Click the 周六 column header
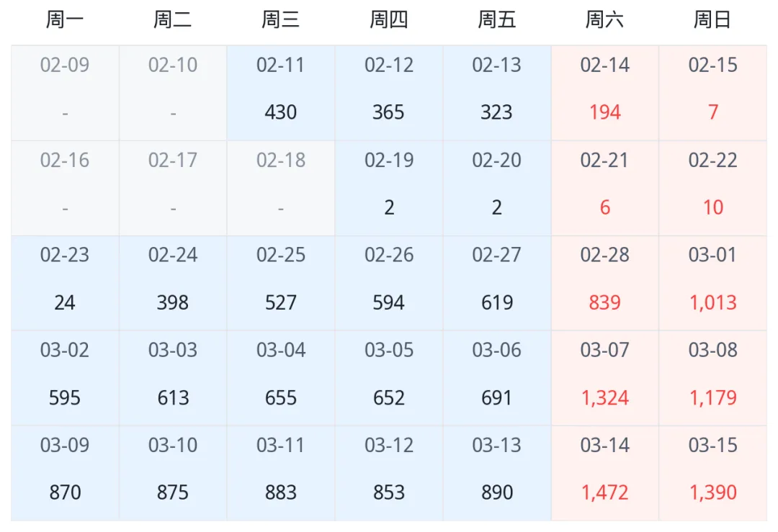This screenshot has width=778, height=532. click(605, 20)
